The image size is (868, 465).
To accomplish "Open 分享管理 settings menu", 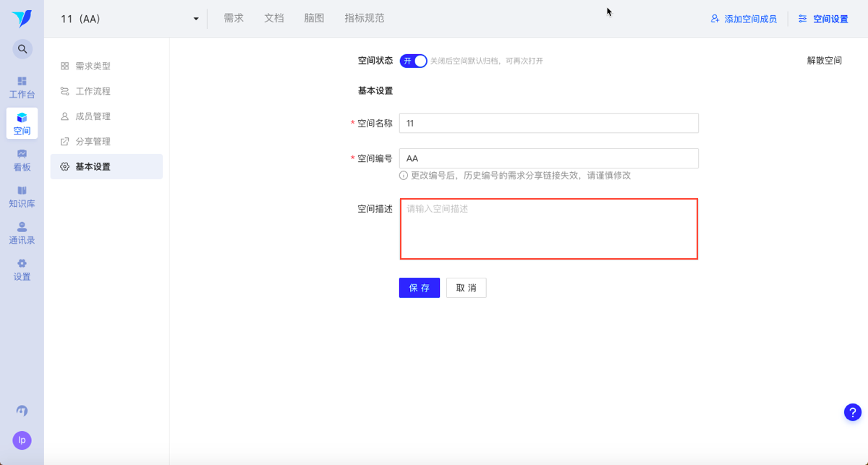I will coord(107,142).
